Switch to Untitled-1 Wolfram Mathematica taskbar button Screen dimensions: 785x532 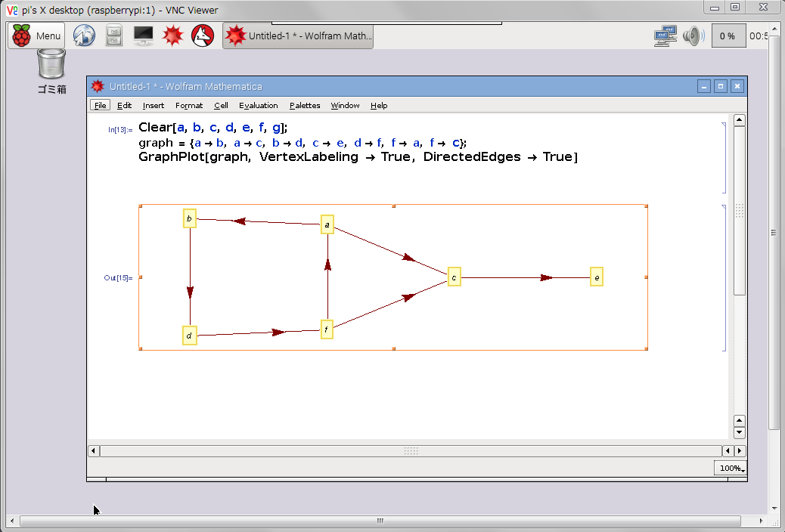[x=298, y=36]
